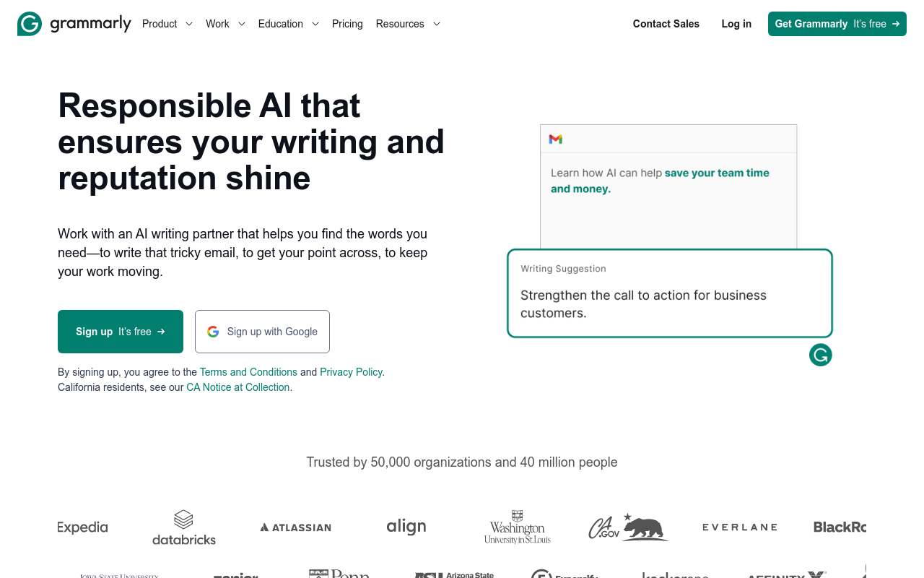Screen dimensions: 924x578
Task: Click the Gmail icon in demo window
Action: tap(555, 139)
